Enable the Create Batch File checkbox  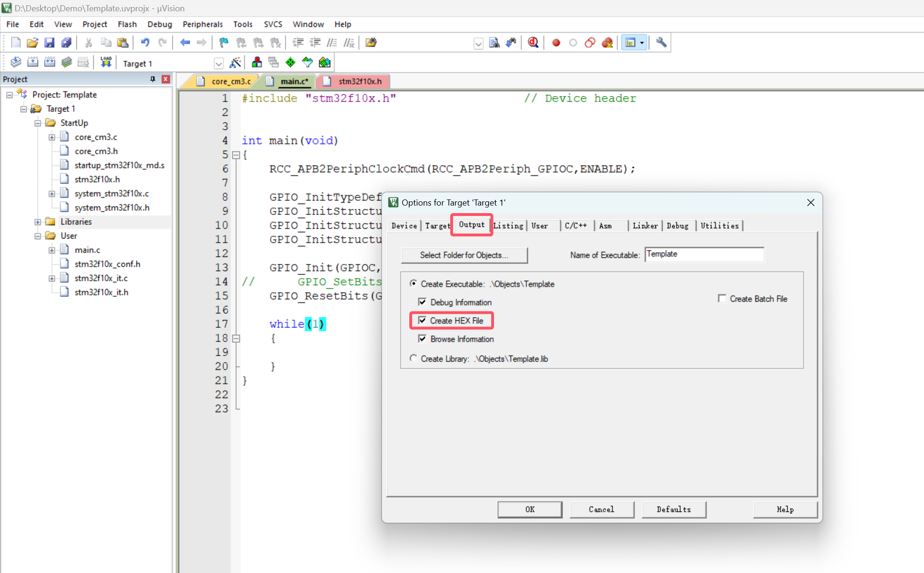pyautogui.click(x=722, y=299)
